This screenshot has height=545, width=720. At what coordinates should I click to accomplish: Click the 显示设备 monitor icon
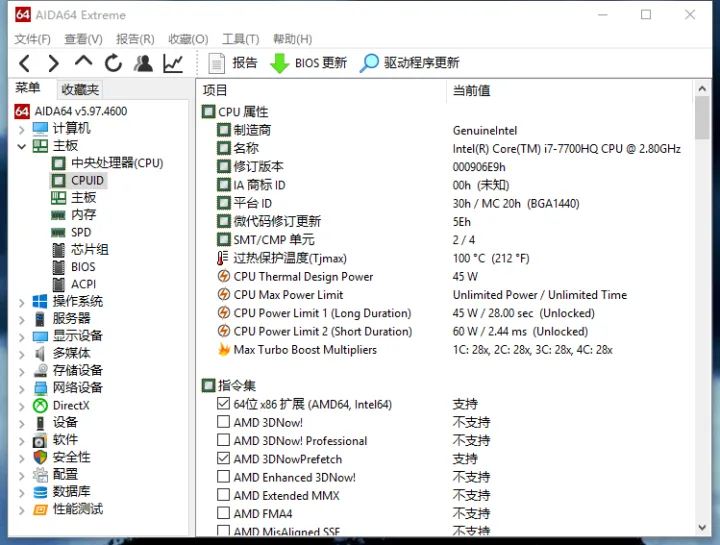pyautogui.click(x=40, y=337)
